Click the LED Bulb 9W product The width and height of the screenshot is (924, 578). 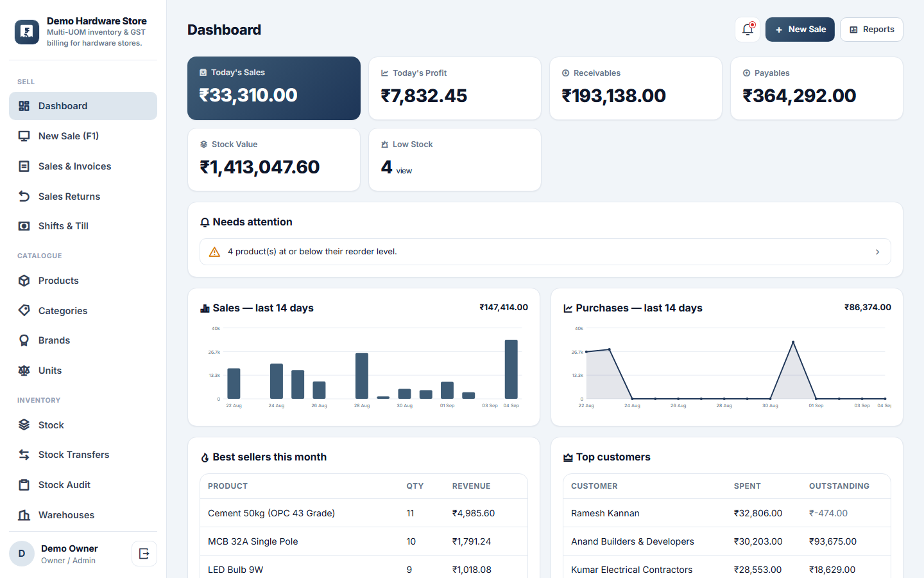[235, 570]
